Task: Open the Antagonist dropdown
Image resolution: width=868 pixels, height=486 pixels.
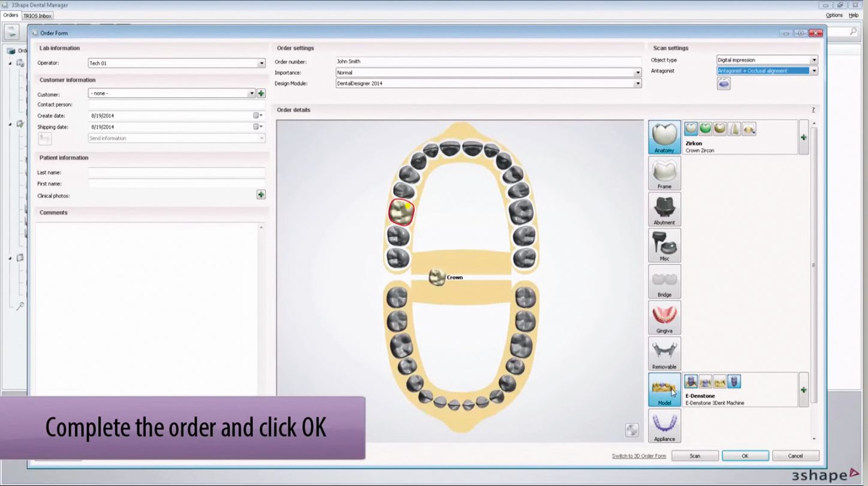Action: [x=814, y=71]
